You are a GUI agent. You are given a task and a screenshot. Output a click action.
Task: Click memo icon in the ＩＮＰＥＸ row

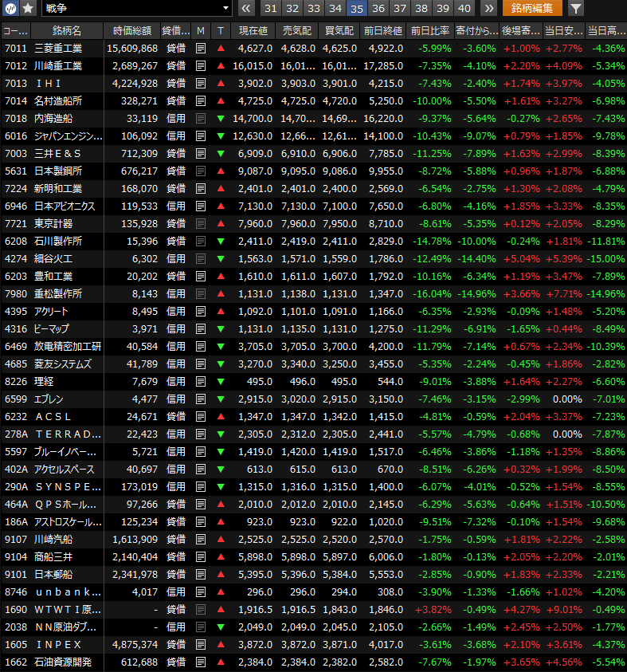click(201, 645)
